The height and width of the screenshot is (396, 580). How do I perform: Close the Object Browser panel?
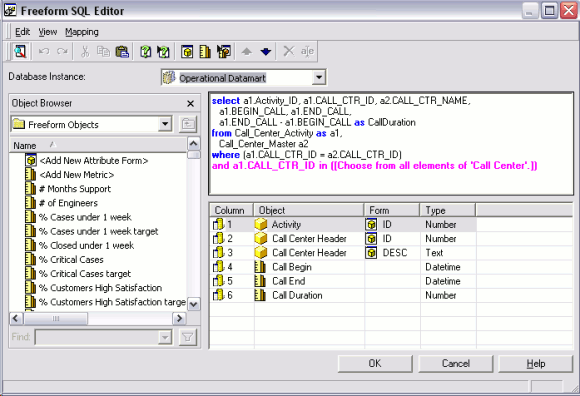pos(190,104)
